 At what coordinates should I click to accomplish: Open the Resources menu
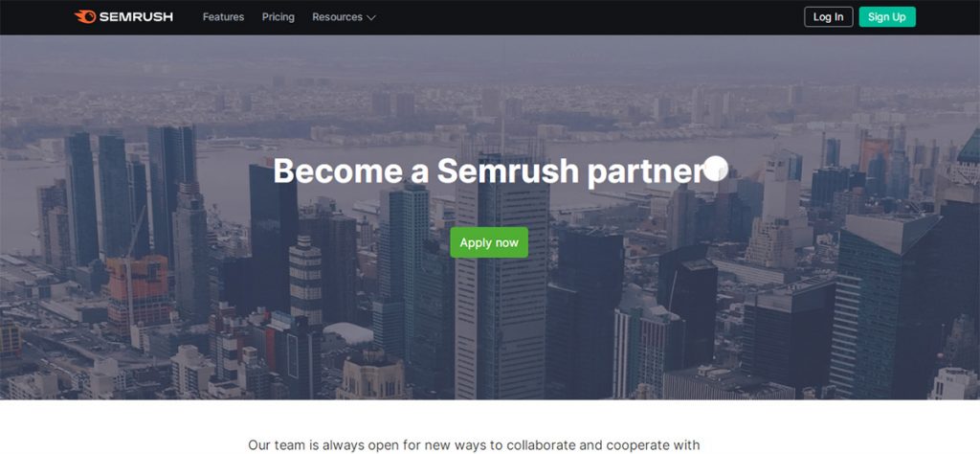337,17
